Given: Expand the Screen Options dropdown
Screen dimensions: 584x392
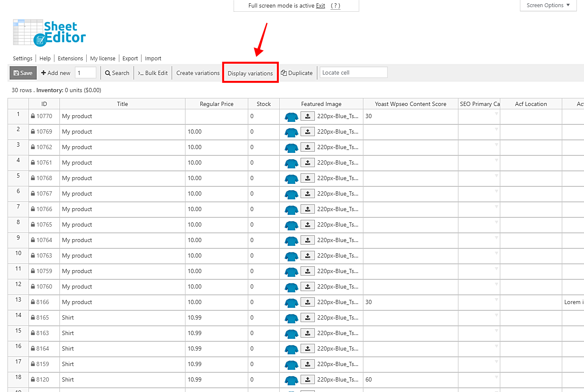Looking at the screenshot, I should (x=548, y=5).
